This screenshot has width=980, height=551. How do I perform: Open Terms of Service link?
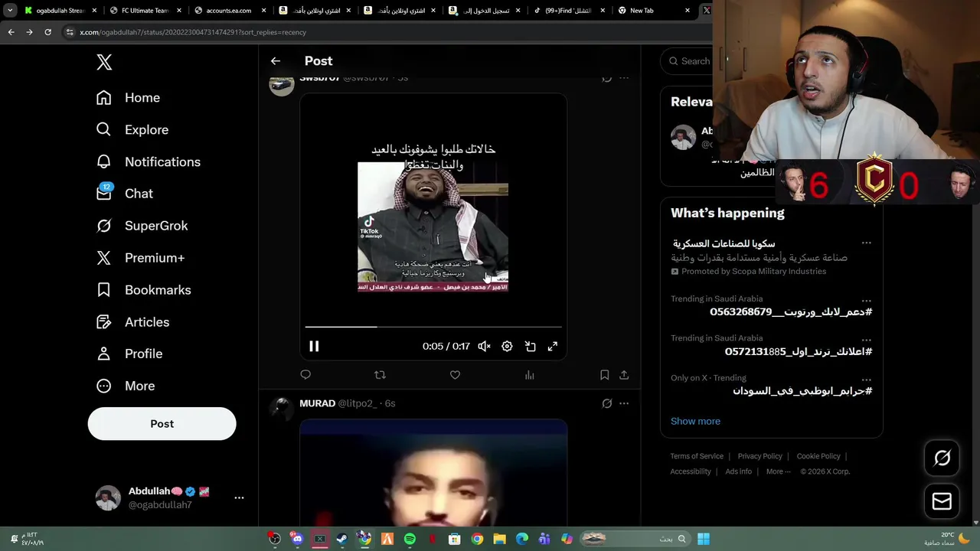tap(697, 456)
